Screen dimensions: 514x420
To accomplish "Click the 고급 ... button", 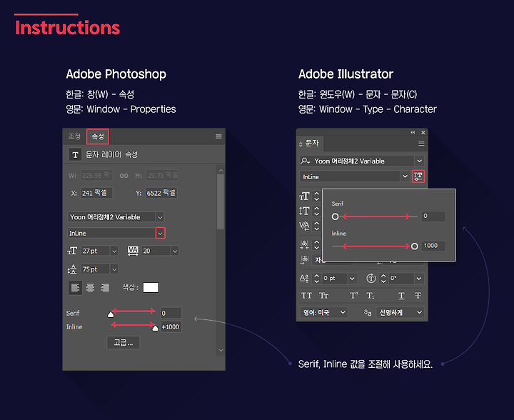I will pyautogui.click(x=124, y=343).
